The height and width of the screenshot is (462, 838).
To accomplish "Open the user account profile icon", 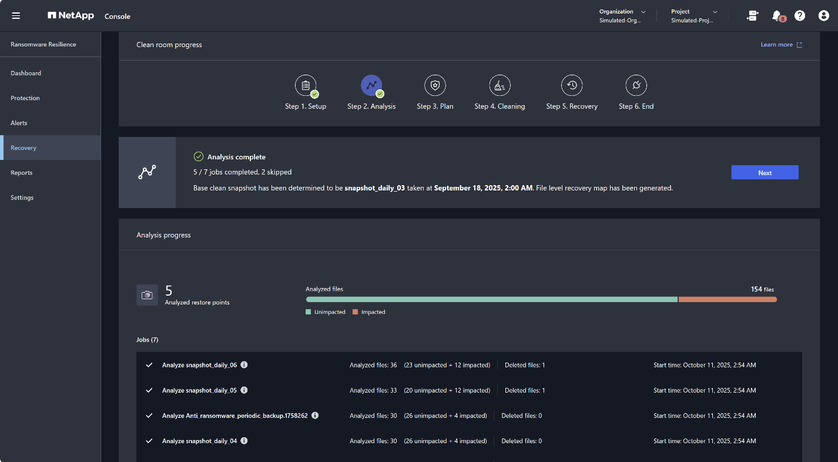I will [x=824, y=16].
